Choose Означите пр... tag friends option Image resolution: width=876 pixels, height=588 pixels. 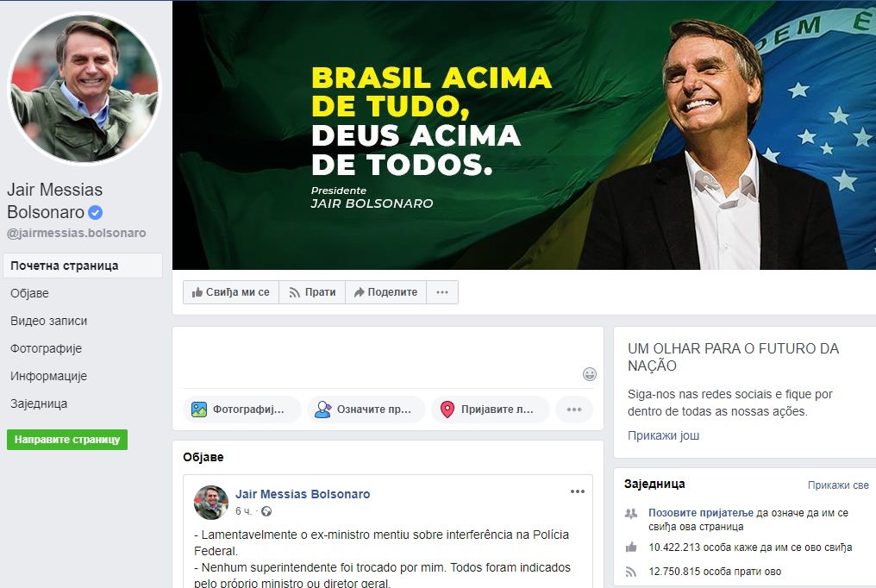coord(366,410)
